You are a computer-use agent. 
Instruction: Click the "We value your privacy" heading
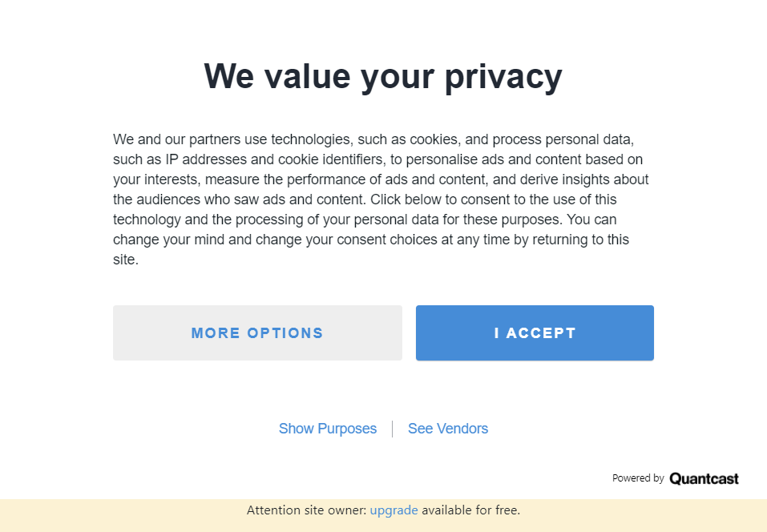click(x=383, y=77)
